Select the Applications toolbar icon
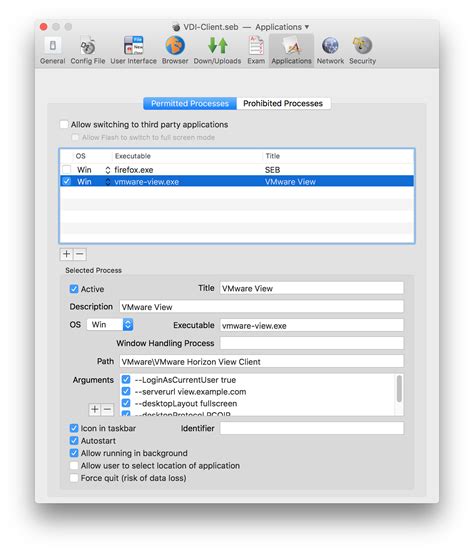 (x=291, y=50)
